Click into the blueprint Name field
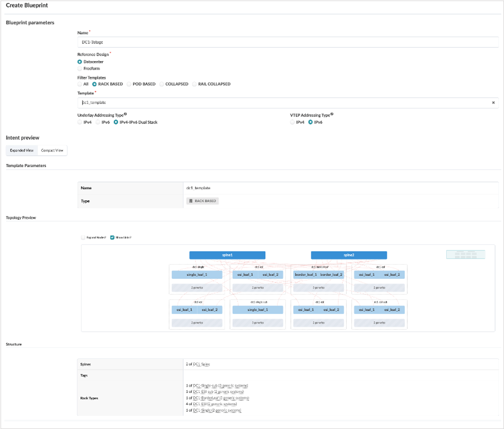 pos(288,42)
